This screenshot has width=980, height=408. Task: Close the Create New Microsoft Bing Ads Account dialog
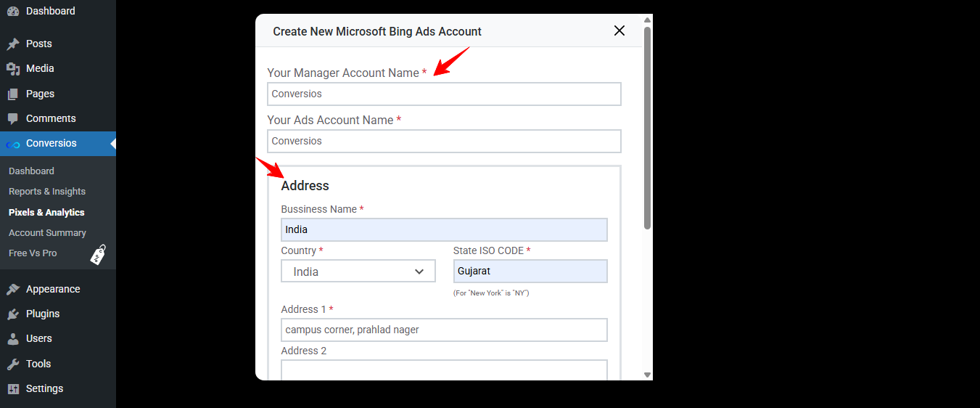619,30
